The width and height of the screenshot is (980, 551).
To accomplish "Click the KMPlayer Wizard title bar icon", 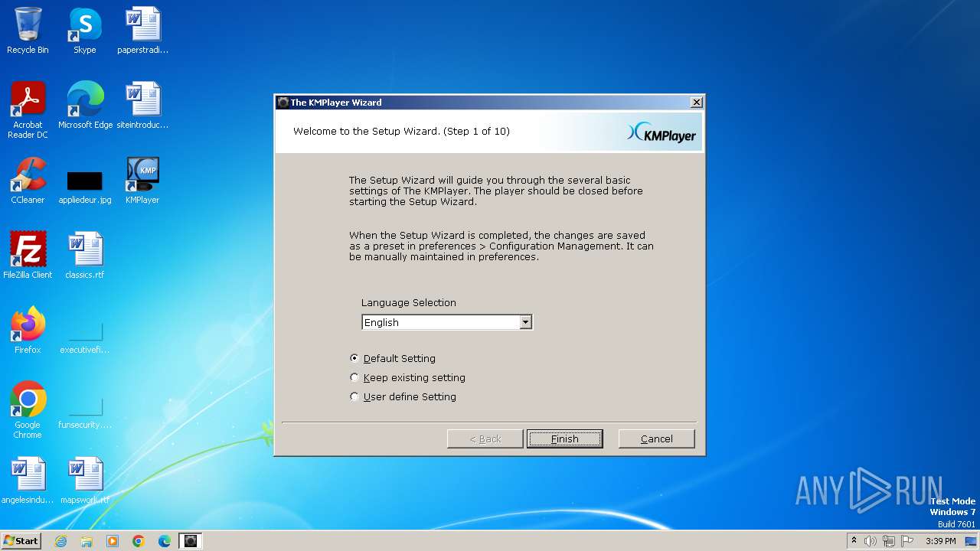I will [x=283, y=103].
